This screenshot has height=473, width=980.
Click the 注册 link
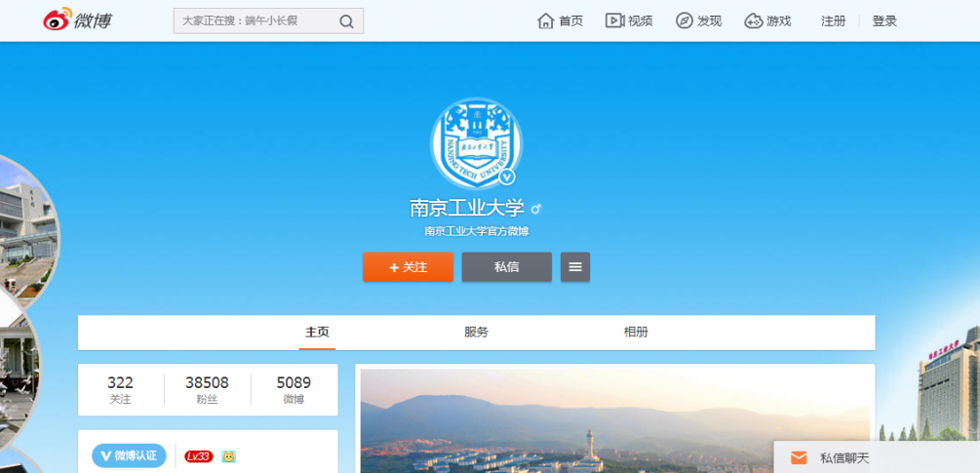[833, 20]
